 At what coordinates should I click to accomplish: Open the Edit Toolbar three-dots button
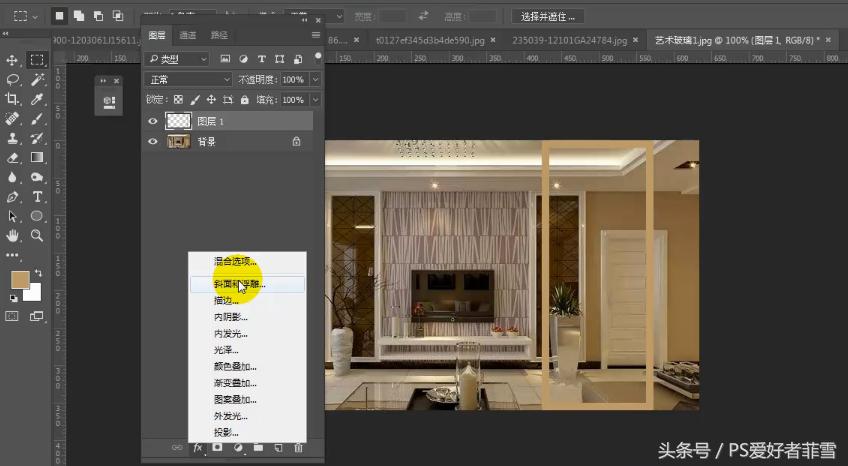pos(12,255)
